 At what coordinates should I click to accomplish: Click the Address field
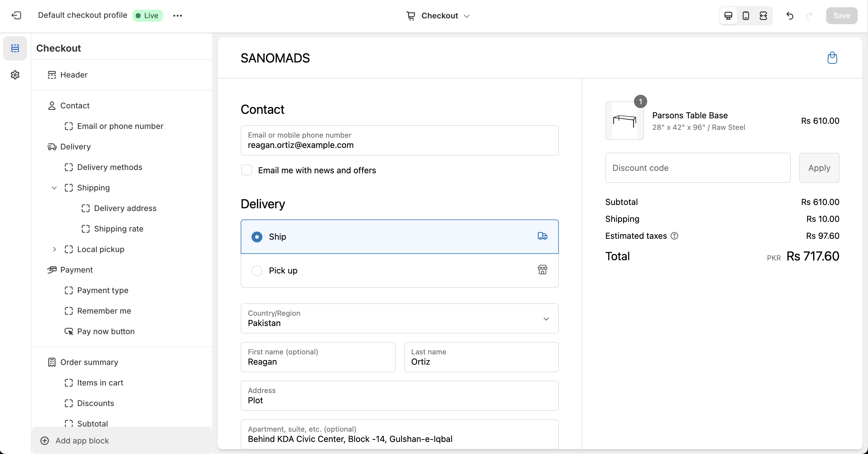point(399,396)
